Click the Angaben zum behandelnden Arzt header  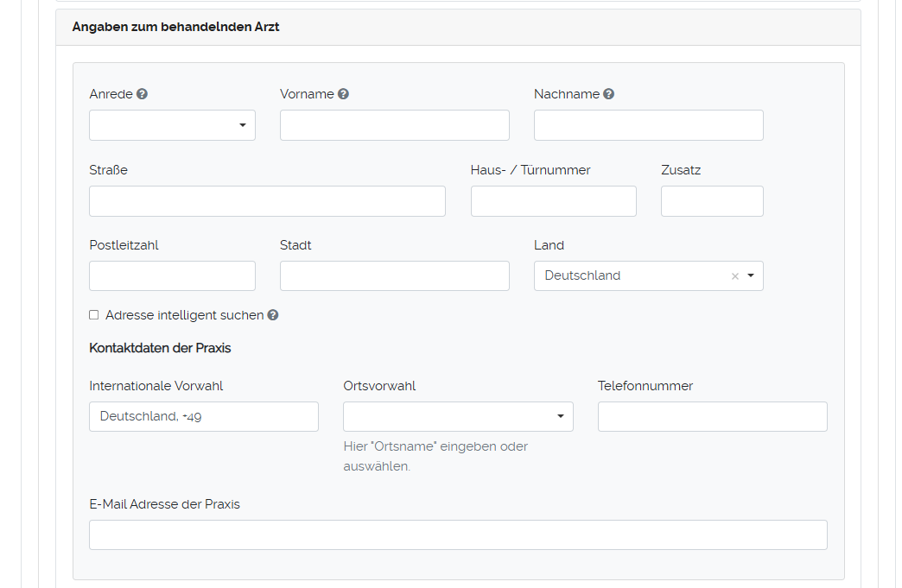click(x=176, y=27)
